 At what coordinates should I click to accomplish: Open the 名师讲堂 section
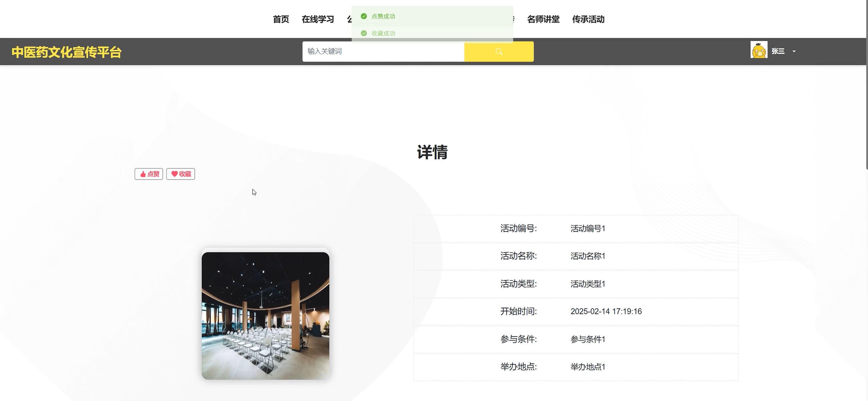543,19
